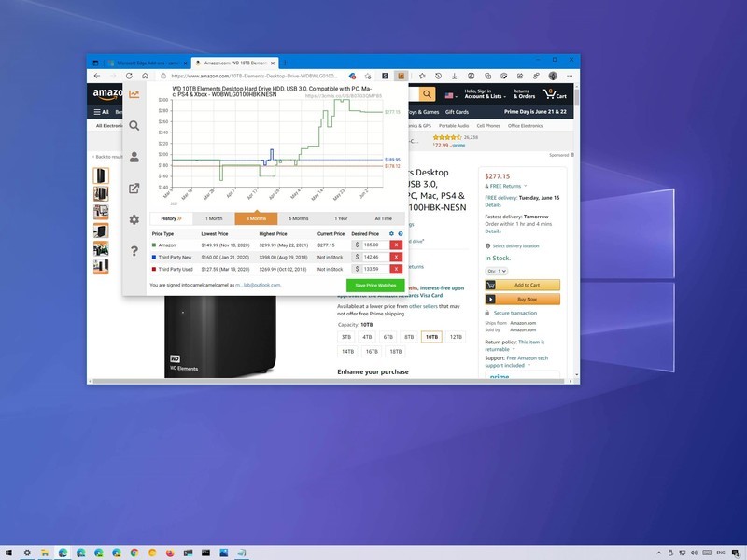
Task: Open Account & Lists dropdown
Action: pos(485,94)
